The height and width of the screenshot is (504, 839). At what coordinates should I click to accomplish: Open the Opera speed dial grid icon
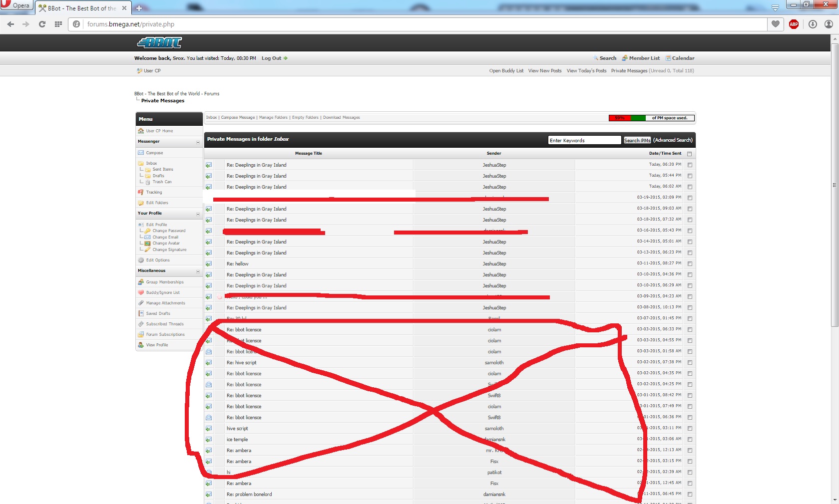point(58,24)
